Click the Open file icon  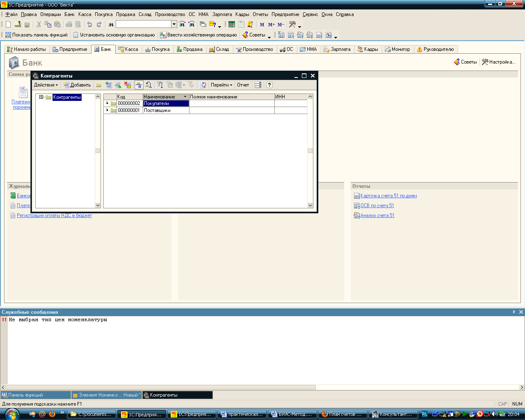pyautogui.click(x=18, y=25)
